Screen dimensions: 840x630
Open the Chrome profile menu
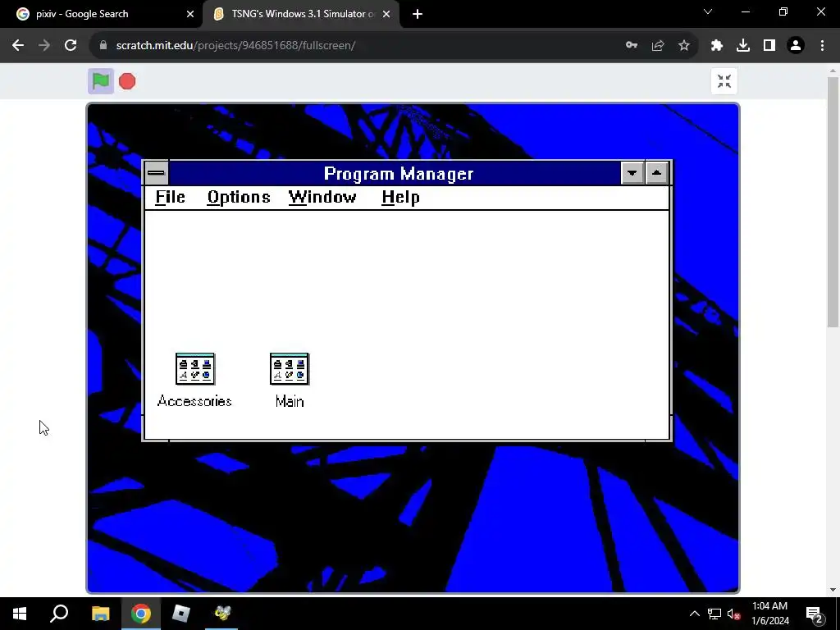pyautogui.click(x=796, y=46)
